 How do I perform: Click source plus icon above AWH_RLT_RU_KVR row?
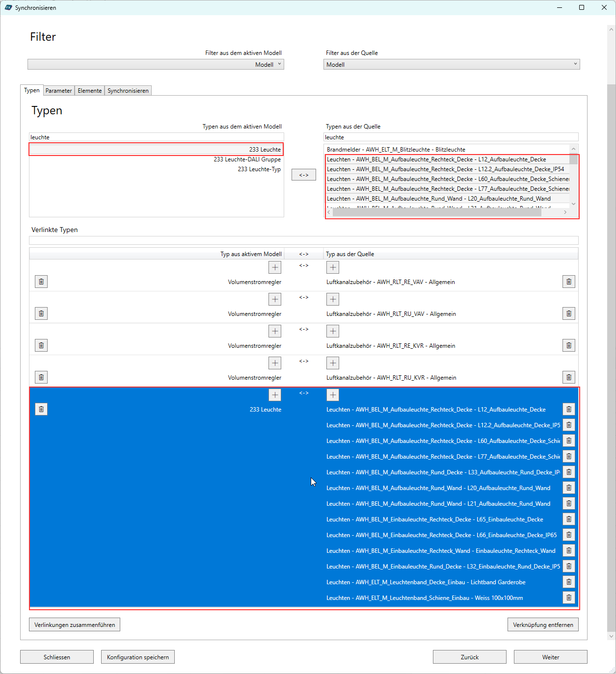(x=333, y=363)
